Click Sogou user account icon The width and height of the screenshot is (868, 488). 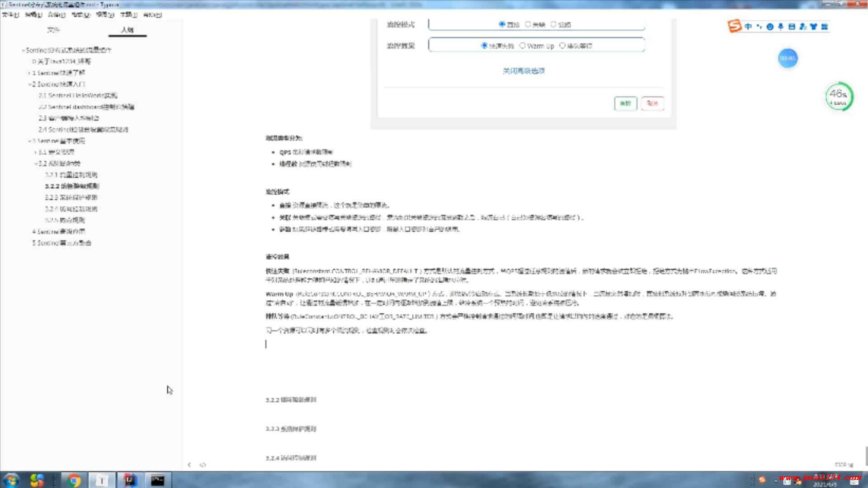point(803,27)
